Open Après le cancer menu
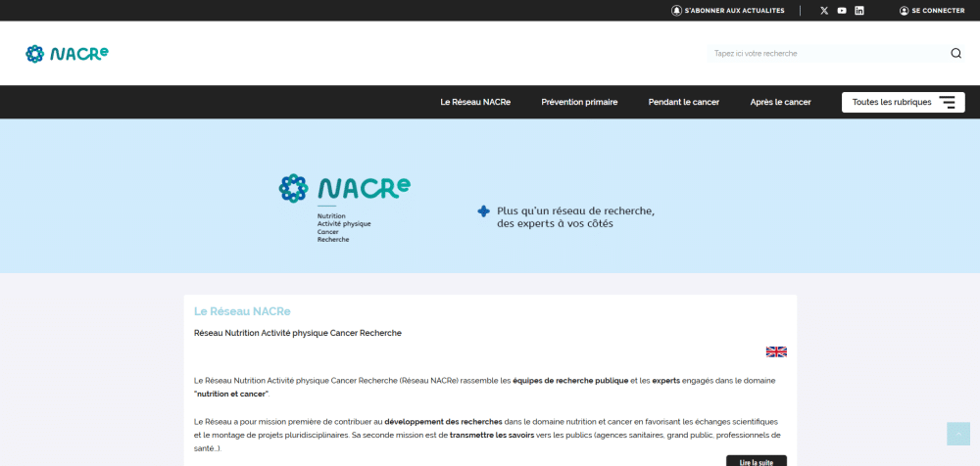The height and width of the screenshot is (466, 980). tap(781, 102)
